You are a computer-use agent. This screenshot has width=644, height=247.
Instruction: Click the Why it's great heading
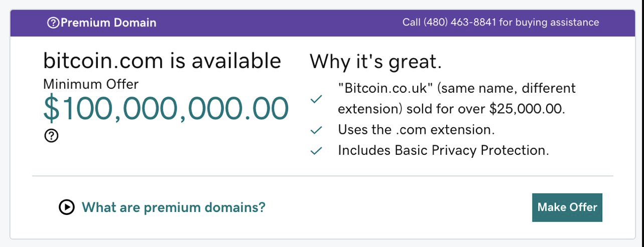coord(376,62)
